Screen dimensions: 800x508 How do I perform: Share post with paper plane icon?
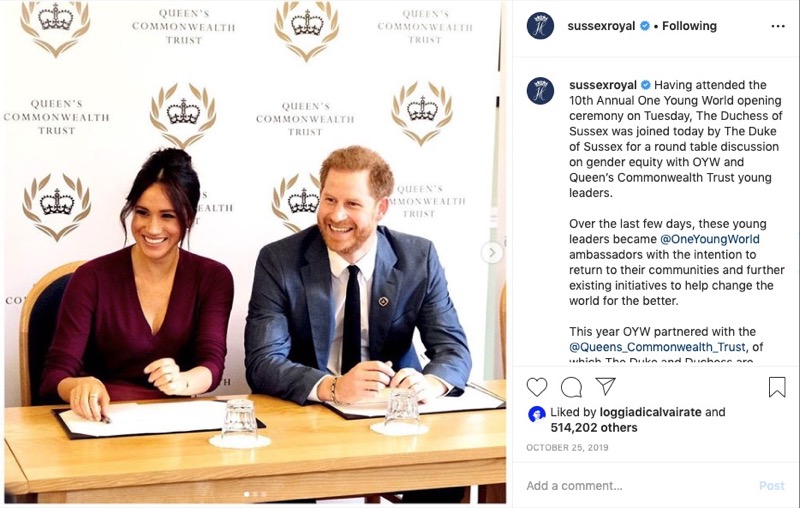point(606,386)
